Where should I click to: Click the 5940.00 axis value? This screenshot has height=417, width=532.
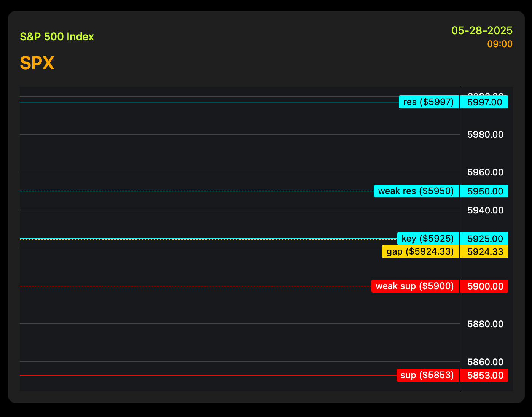pos(485,210)
